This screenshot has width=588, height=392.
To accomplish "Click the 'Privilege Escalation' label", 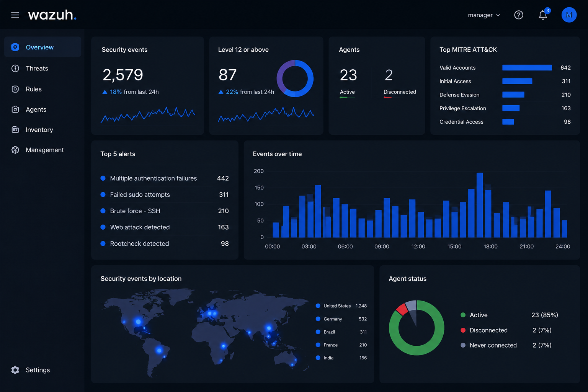I will coord(463,108).
